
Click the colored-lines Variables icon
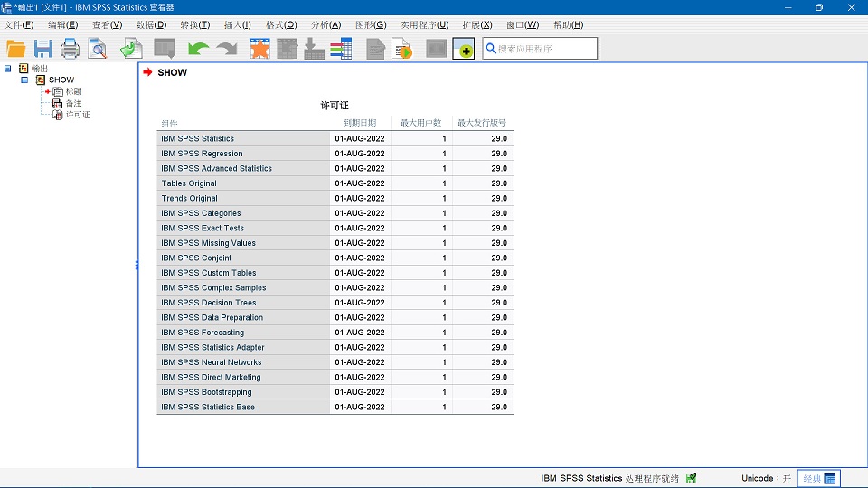[341, 49]
